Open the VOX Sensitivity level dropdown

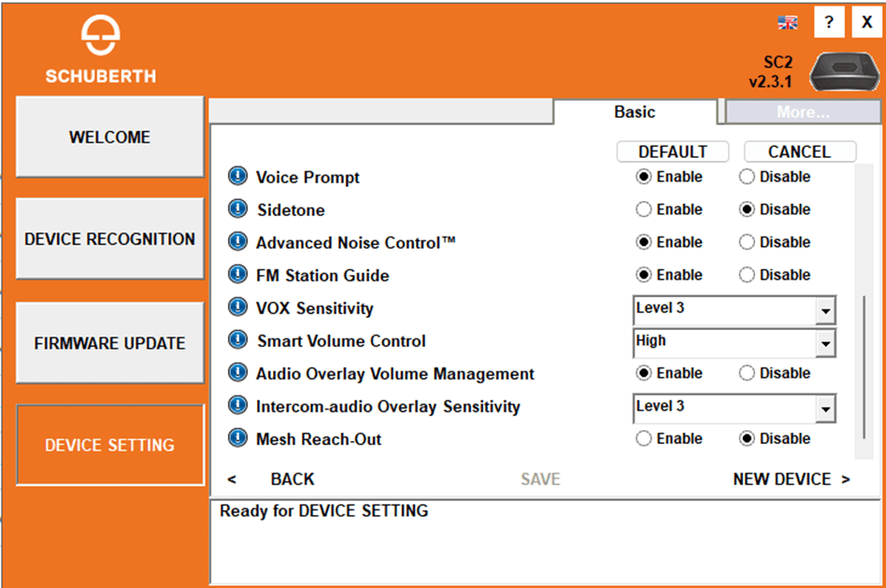pyautogui.click(x=825, y=310)
